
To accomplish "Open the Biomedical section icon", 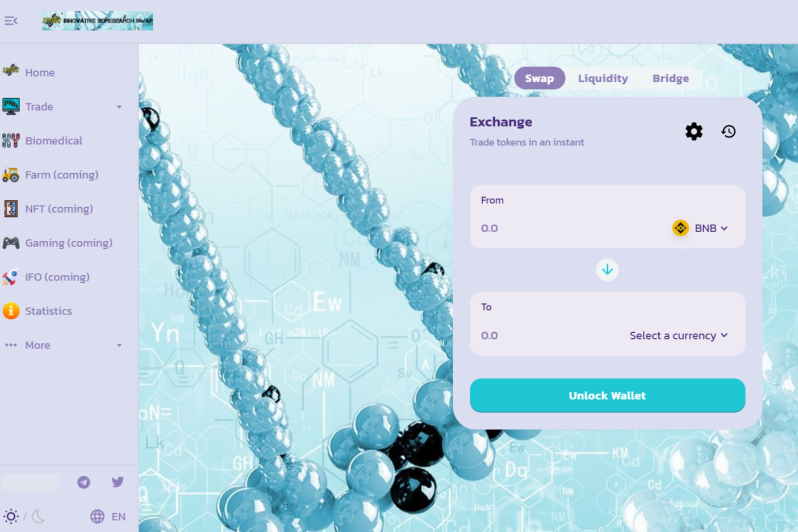I will (10, 140).
